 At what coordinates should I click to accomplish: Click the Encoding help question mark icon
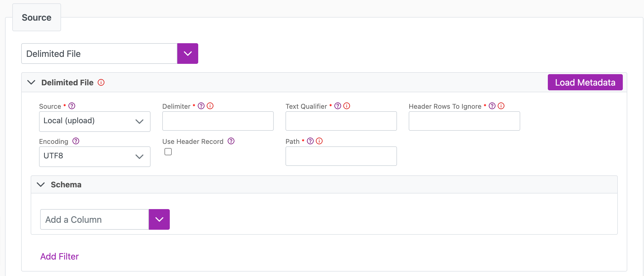click(76, 141)
